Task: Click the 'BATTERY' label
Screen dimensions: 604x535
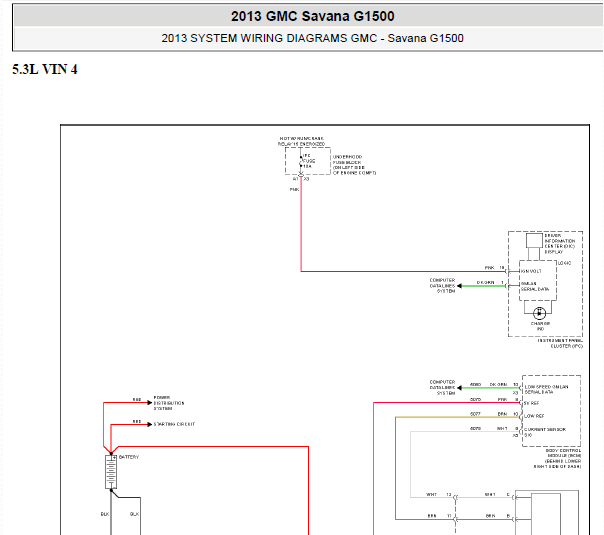Action: pos(129,457)
